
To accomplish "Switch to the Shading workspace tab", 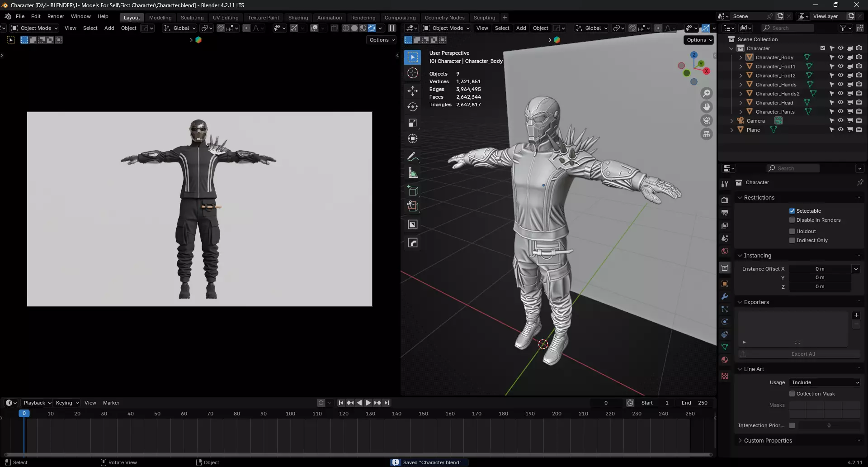I will (x=298, y=18).
